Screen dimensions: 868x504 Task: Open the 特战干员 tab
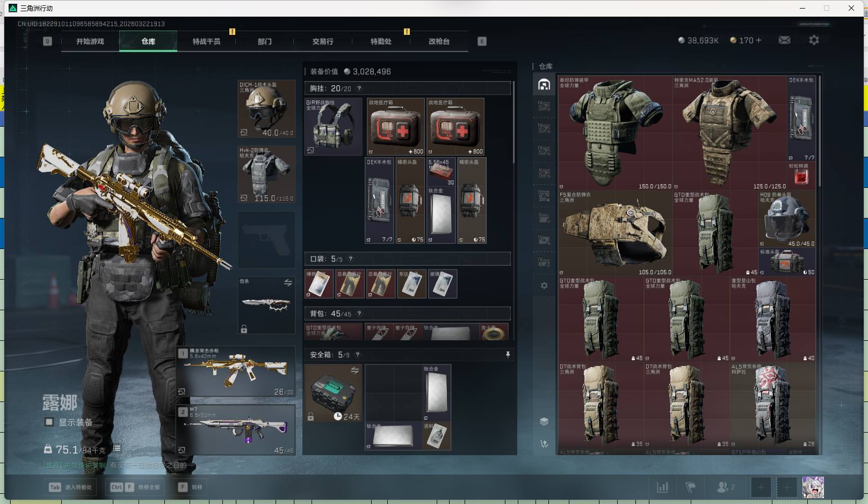point(207,41)
